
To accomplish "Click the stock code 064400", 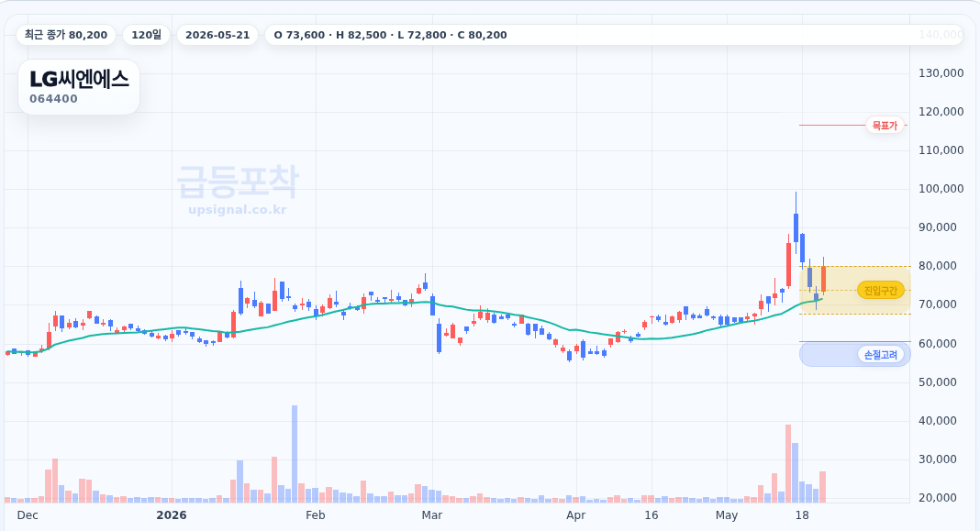I will tap(54, 99).
